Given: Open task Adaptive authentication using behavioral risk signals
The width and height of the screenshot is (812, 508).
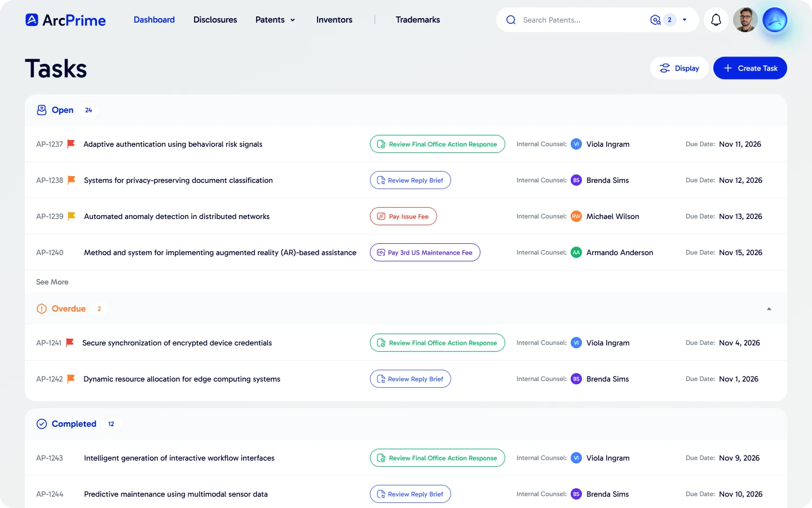Looking at the screenshot, I should pyautogui.click(x=173, y=144).
